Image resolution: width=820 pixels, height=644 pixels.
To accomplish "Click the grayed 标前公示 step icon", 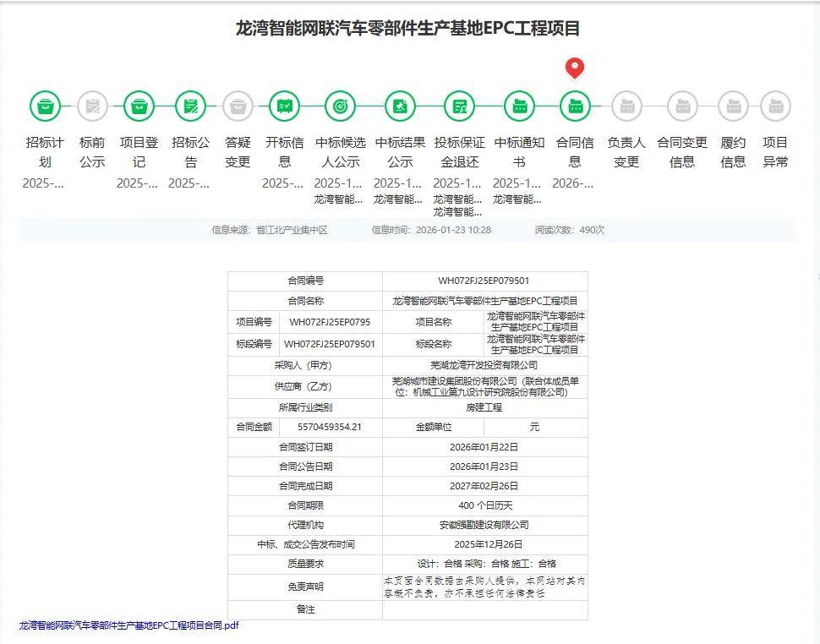I will [x=92, y=106].
